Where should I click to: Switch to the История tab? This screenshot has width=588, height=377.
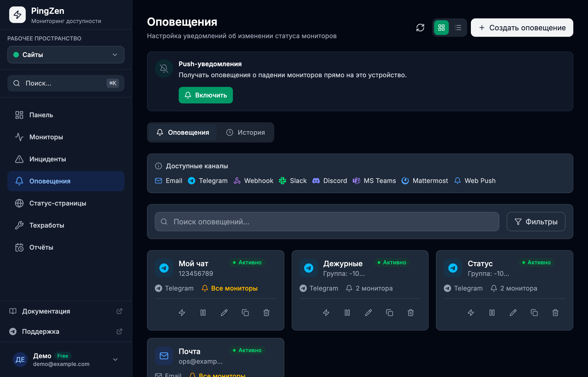pyautogui.click(x=245, y=132)
